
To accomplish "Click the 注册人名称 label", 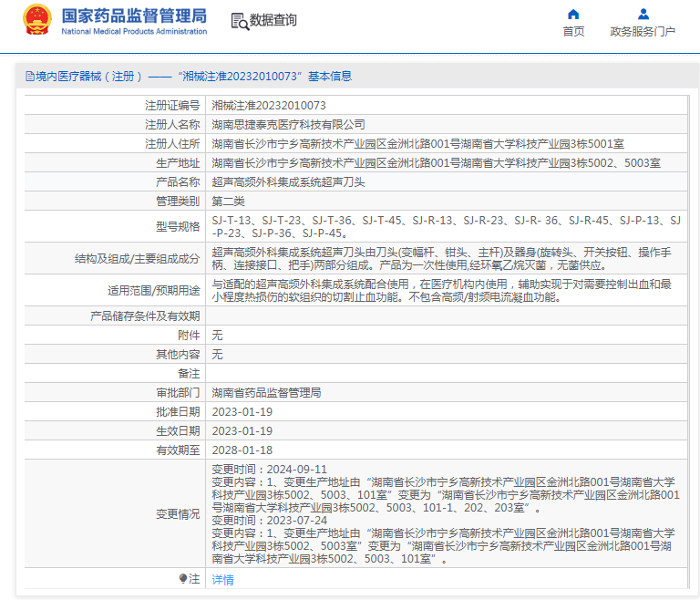I will click(172, 125).
